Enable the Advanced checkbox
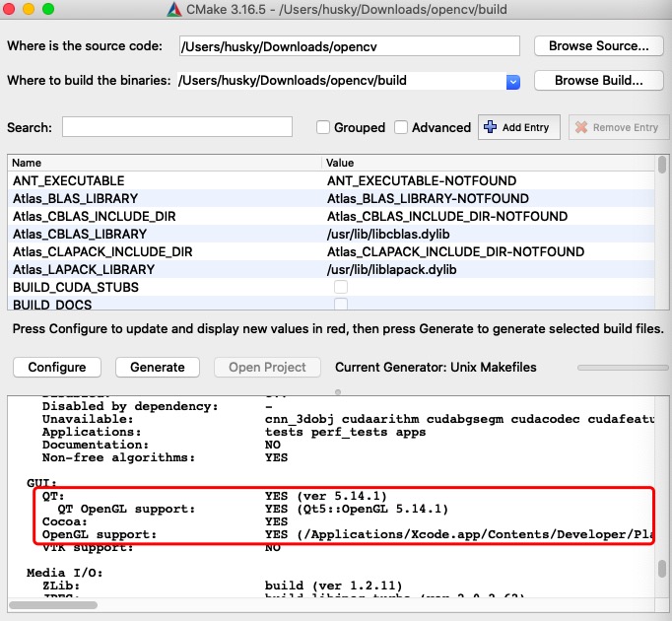672x621 pixels. 401,127
